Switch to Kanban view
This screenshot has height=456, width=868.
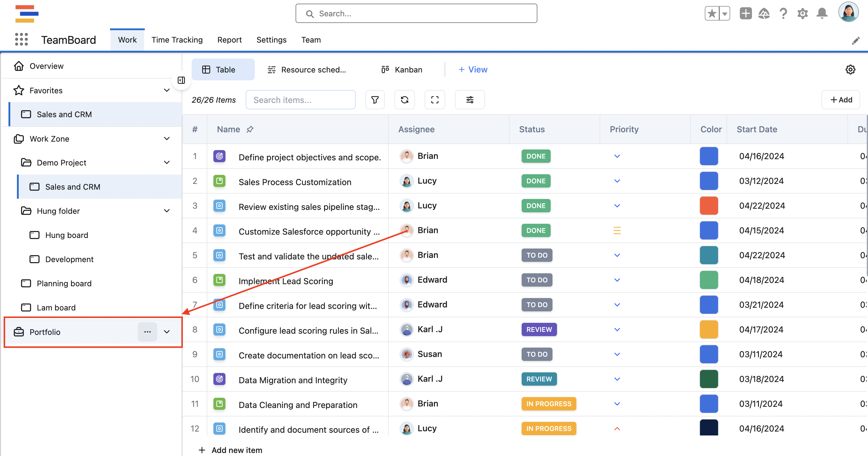(402, 70)
